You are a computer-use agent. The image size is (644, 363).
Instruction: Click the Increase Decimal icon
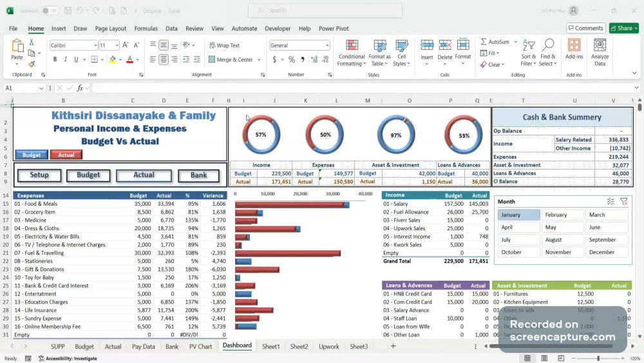click(x=314, y=59)
